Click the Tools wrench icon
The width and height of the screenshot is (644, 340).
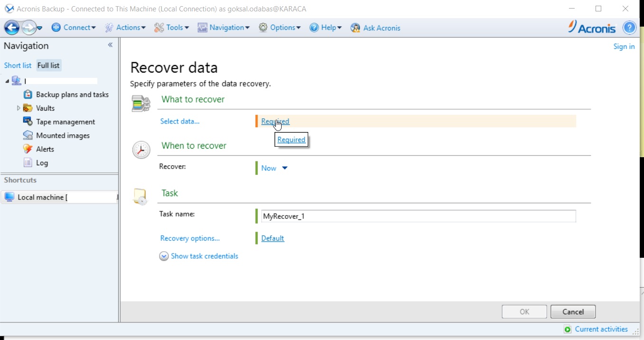coord(159,28)
